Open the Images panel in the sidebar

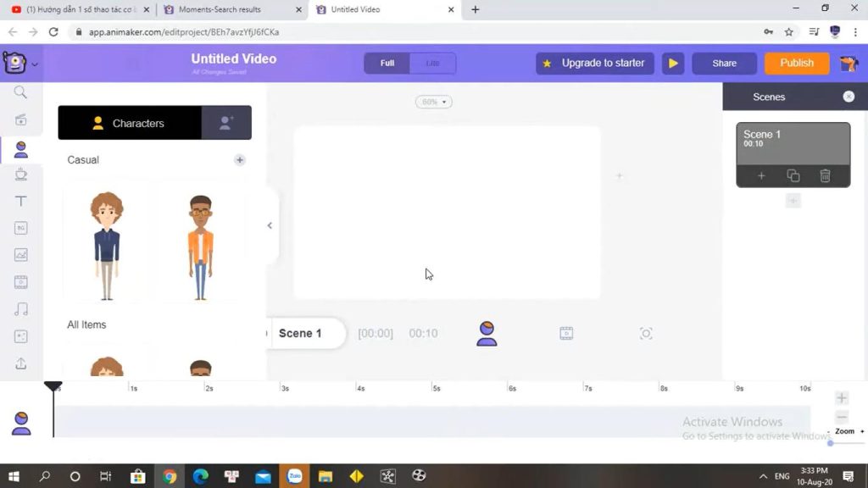21,254
